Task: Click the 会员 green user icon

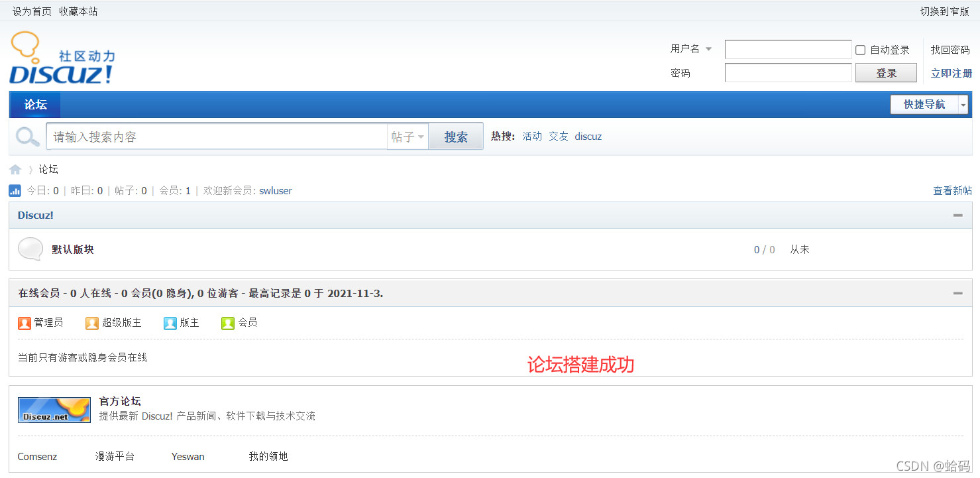Action: tap(228, 323)
